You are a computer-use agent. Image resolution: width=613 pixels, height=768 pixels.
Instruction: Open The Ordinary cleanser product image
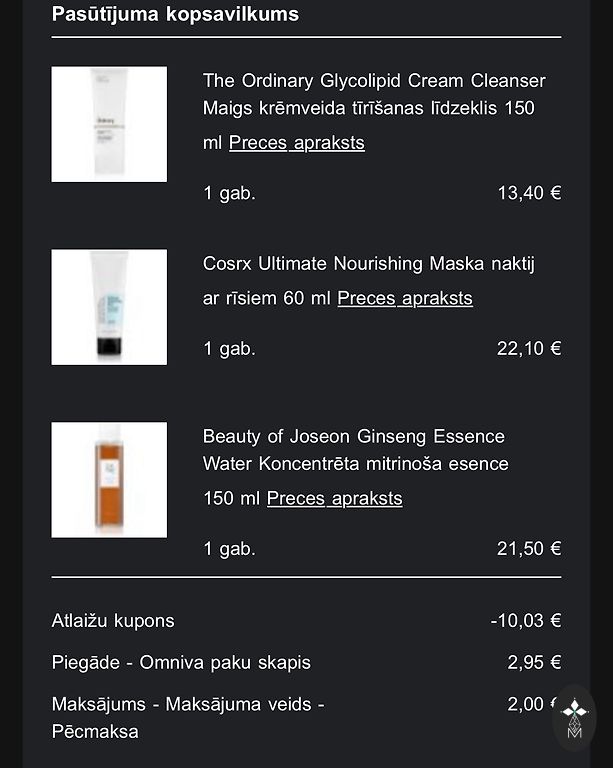pyautogui.click(x=109, y=124)
